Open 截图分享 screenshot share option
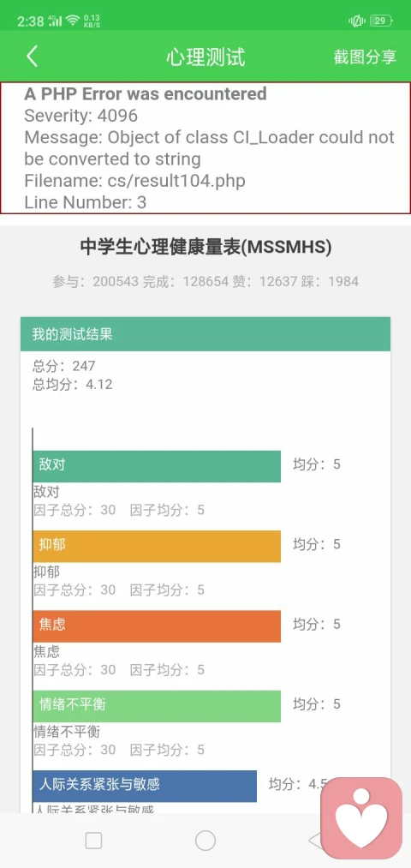411x868 pixels. [365, 57]
